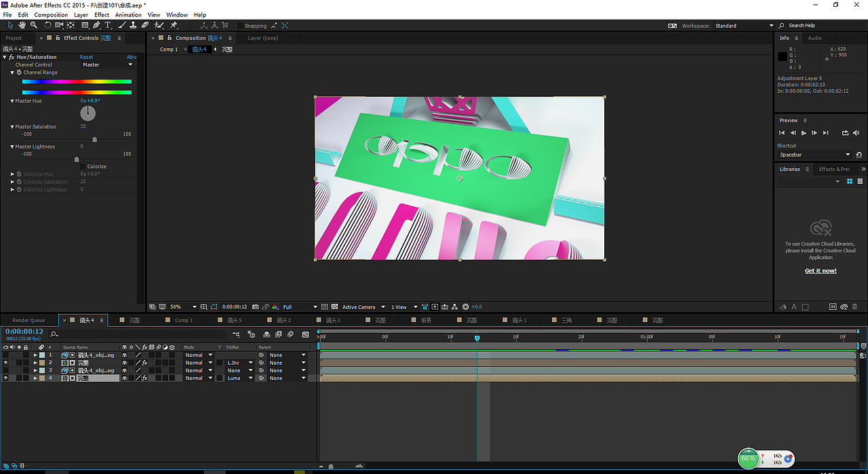Click the snapshot camera icon in viewer
This screenshot has height=474, width=868.
(x=256, y=307)
